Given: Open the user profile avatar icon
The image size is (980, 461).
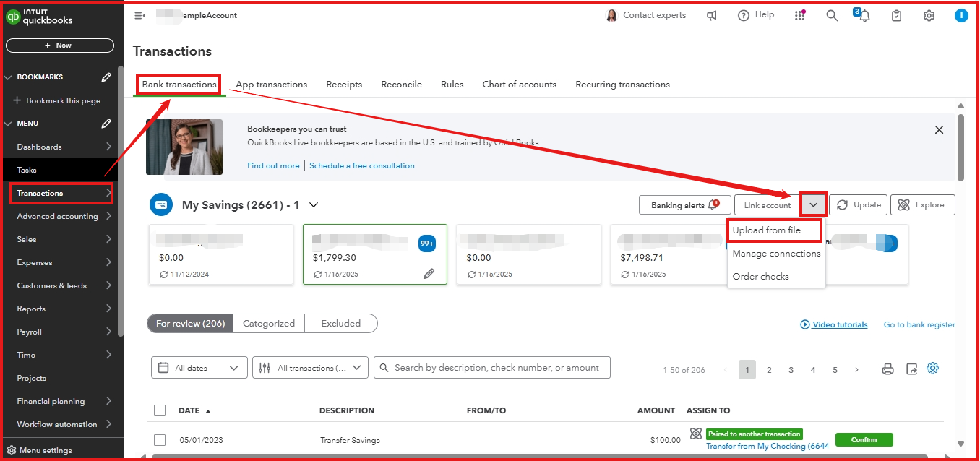Looking at the screenshot, I should [961, 15].
